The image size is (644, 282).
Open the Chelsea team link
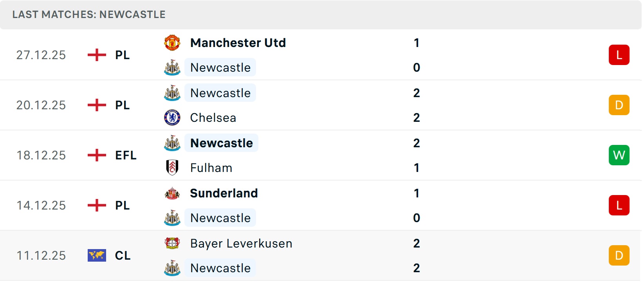[213, 117]
